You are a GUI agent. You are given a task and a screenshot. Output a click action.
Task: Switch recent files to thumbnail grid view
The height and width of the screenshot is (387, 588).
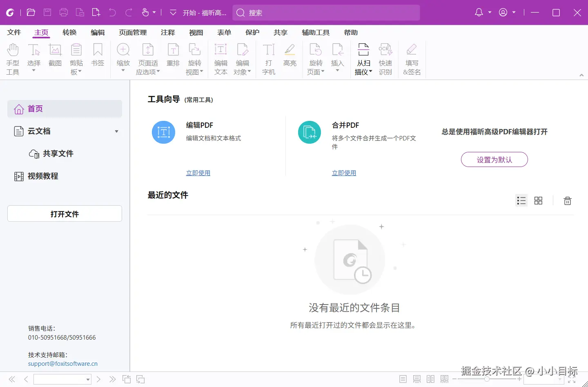[x=539, y=200]
